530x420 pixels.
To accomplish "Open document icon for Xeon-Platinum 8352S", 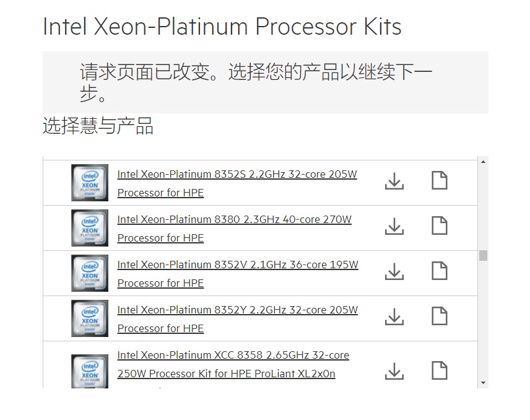I will 439,181.
